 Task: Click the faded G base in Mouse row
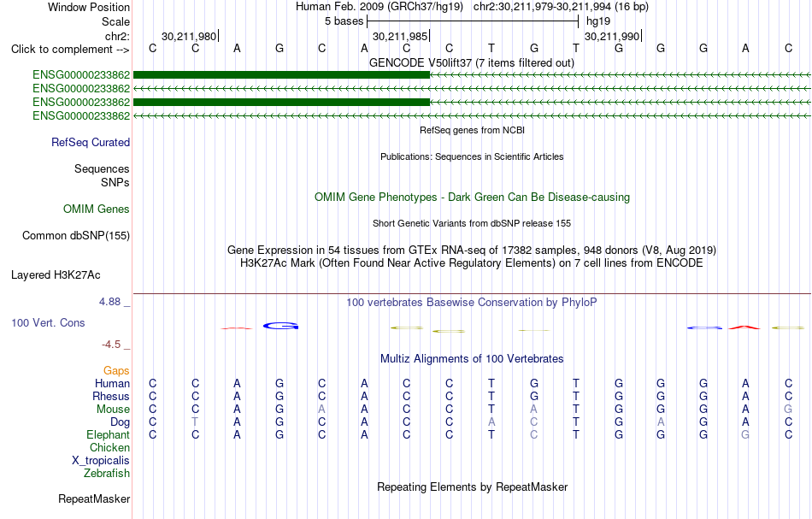point(788,410)
